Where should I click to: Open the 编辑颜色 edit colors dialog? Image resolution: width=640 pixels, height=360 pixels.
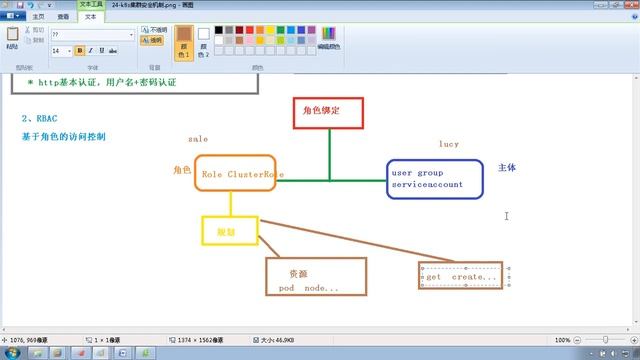[329, 38]
